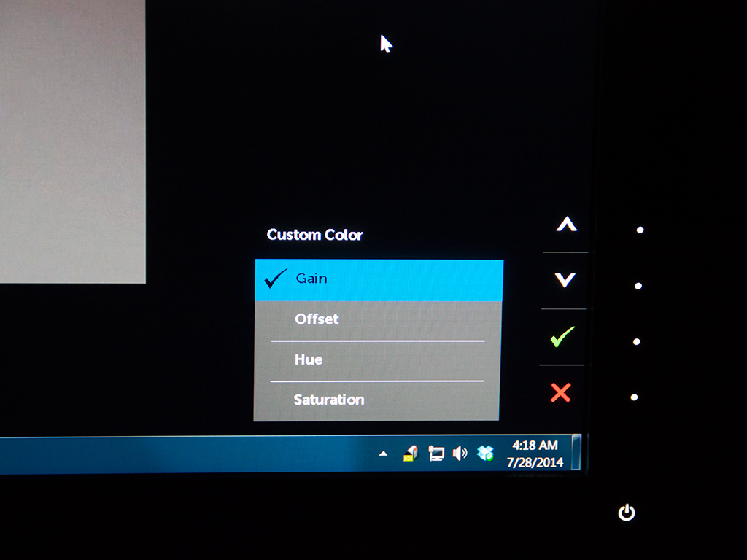This screenshot has width=747, height=560.
Task: Open the Dropbox tray icon
Action: [x=485, y=454]
